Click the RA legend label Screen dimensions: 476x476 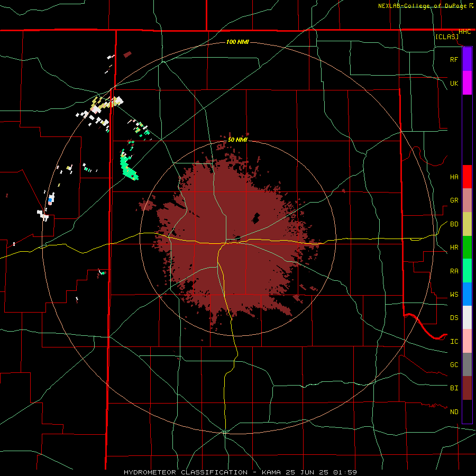(x=454, y=271)
